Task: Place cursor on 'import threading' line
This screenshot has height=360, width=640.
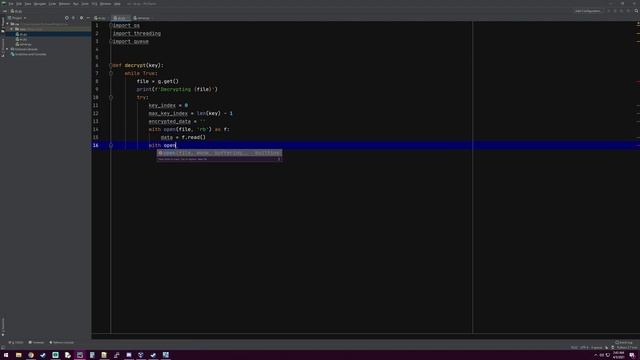Action: point(137,33)
